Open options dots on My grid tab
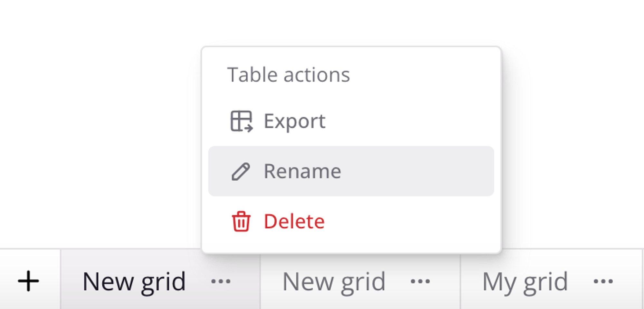This screenshot has height=309, width=644. (x=603, y=282)
